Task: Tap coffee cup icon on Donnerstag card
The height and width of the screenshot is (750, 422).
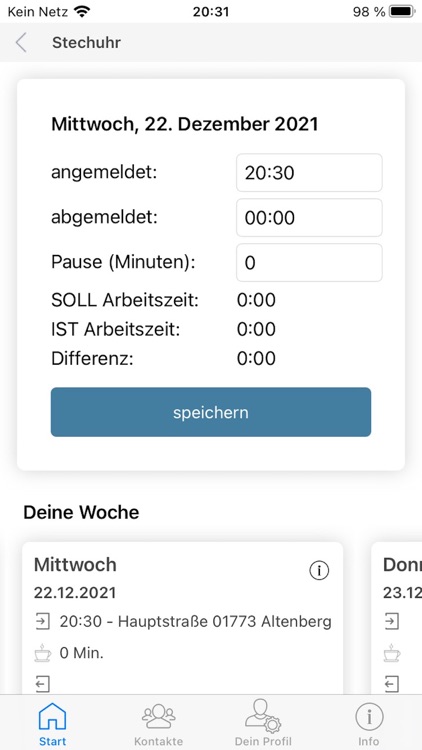Action: click(392, 653)
